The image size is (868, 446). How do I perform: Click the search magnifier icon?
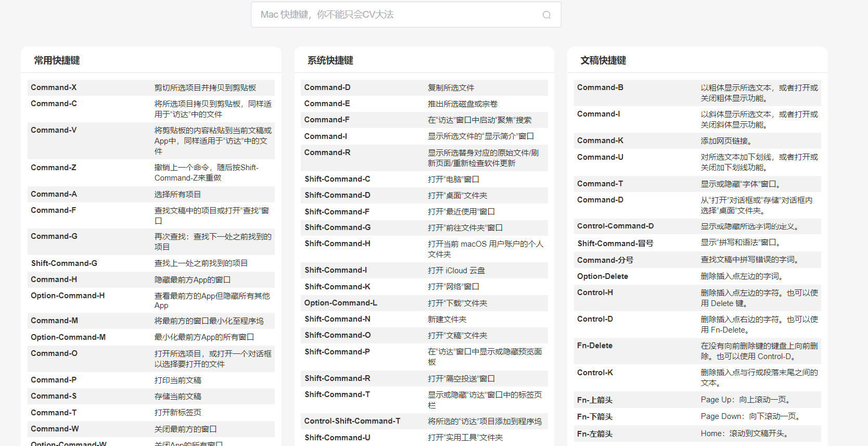546,15
